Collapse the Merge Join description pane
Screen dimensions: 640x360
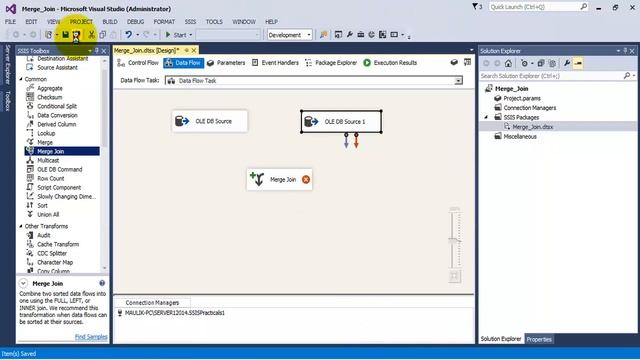(23, 283)
